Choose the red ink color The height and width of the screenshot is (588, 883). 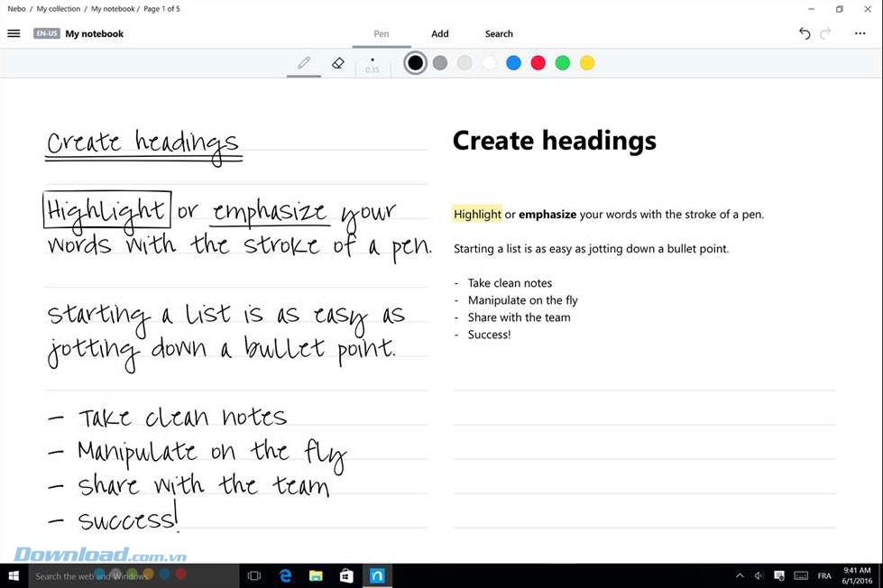tap(538, 63)
